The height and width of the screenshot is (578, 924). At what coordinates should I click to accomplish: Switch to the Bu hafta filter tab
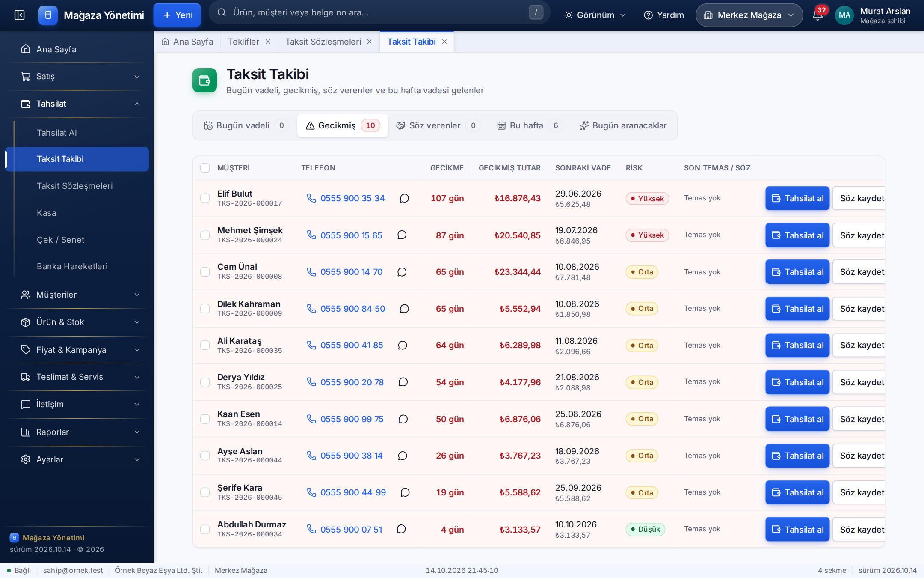coord(530,125)
